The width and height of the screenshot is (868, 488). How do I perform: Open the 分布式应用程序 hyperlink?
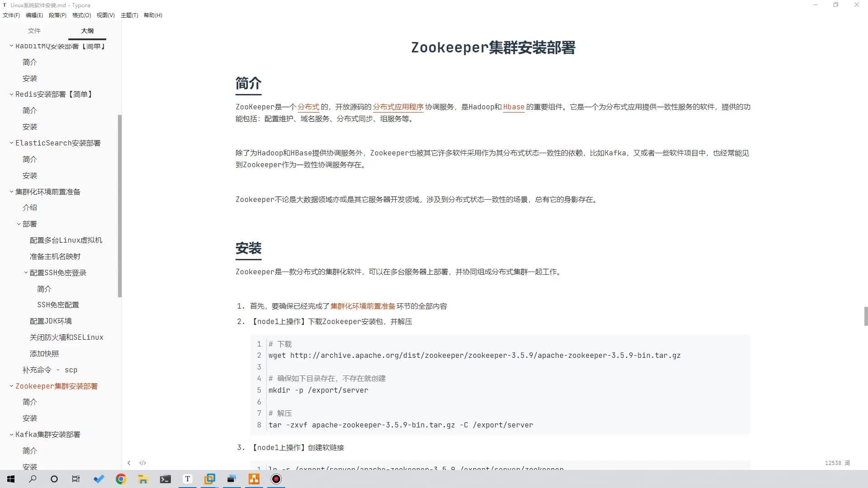coord(398,107)
